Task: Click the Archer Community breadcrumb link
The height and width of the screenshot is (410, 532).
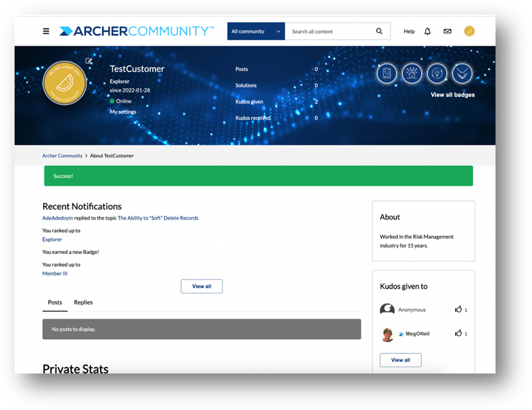Action: click(62, 156)
